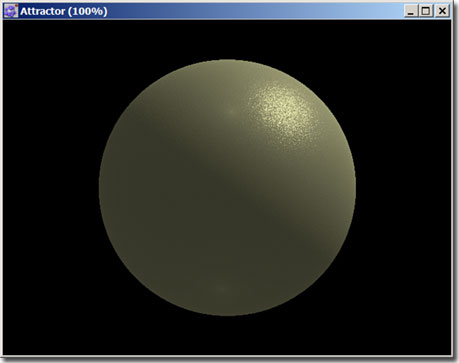Click the "Attractor" title text
The width and height of the screenshot is (459, 363).
[x=43, y=11]
